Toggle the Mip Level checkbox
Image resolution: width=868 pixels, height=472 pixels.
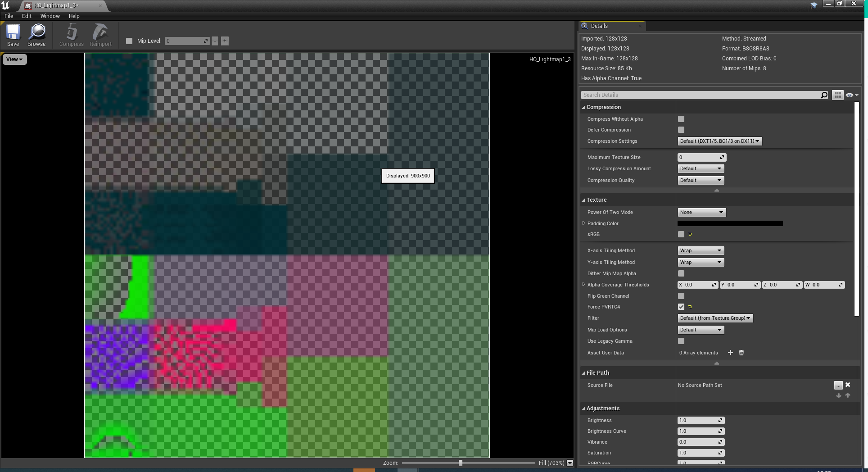click(129, 41)
